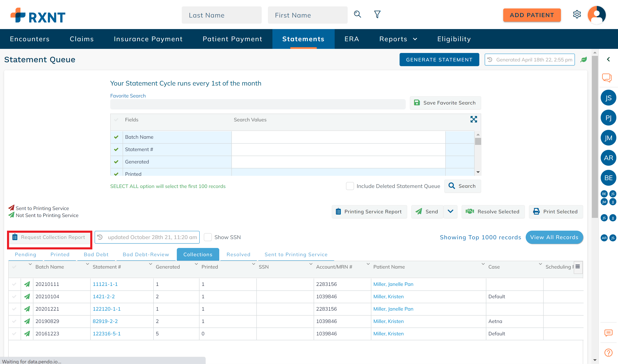Select the PJ user avatar in sidebar
618x364 pixels.
(x=608, y=118)
